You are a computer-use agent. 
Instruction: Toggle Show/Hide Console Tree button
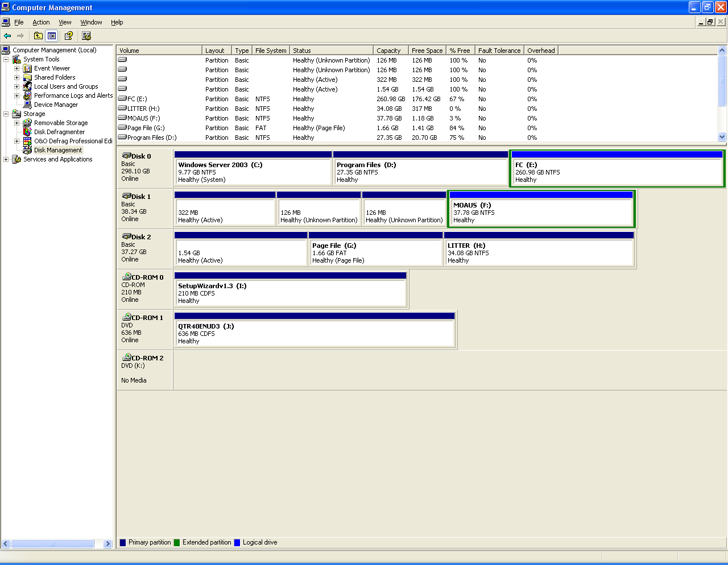[x=52, y=36]
